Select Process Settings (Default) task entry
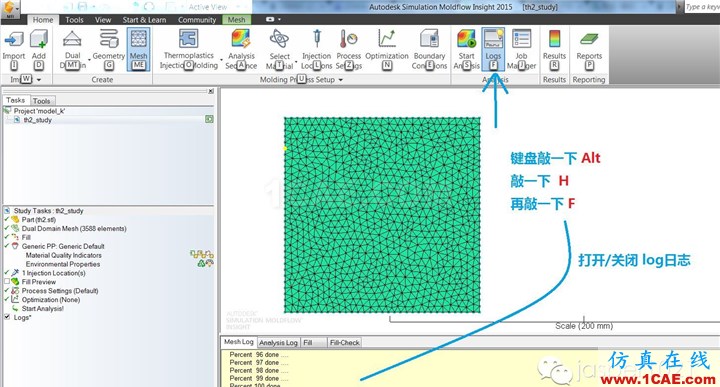The width and height of the screenshot is (720, 387). coord(60,291)
